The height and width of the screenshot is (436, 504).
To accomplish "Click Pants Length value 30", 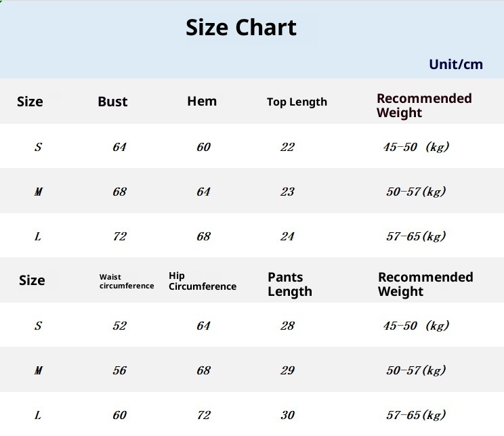I will point(287,415).
